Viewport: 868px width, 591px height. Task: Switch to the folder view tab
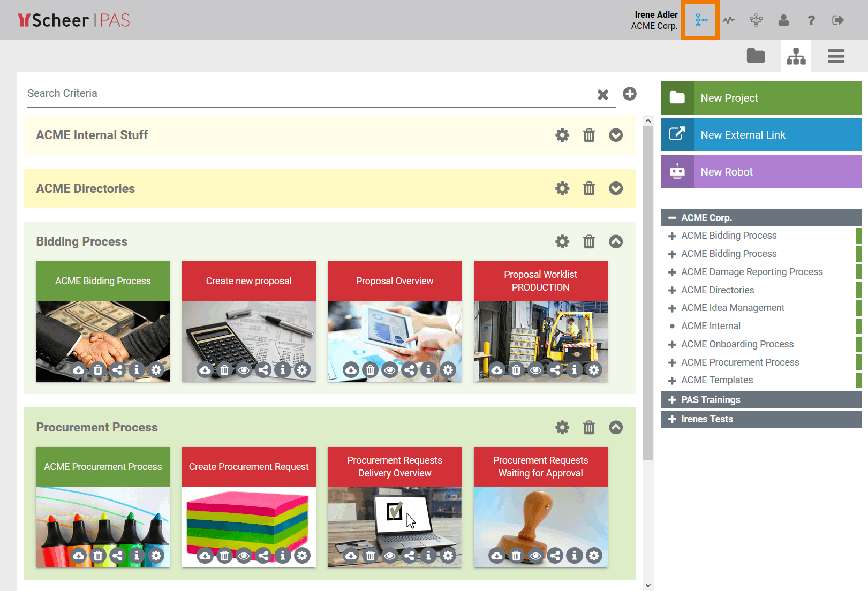click(756, 56)
